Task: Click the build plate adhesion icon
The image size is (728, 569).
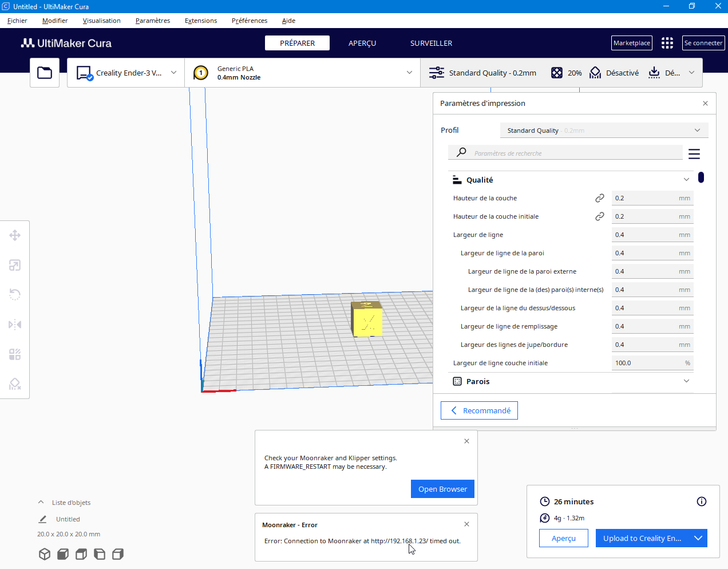Action: [654, 73]
